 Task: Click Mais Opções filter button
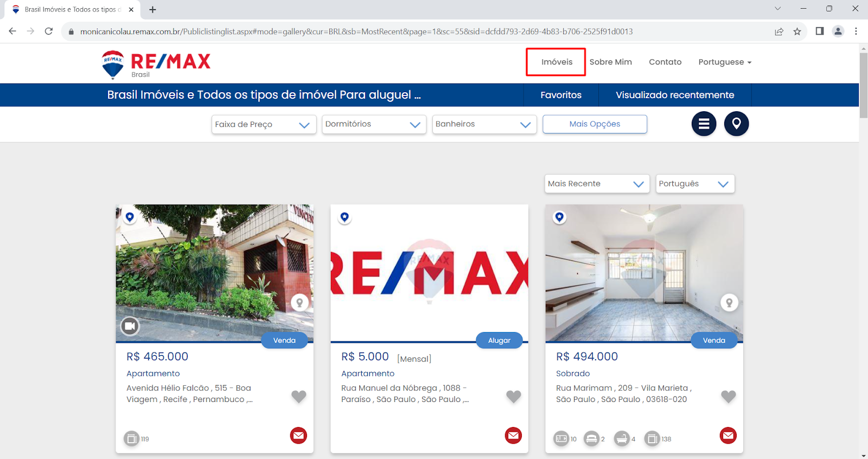coord(595,124)
